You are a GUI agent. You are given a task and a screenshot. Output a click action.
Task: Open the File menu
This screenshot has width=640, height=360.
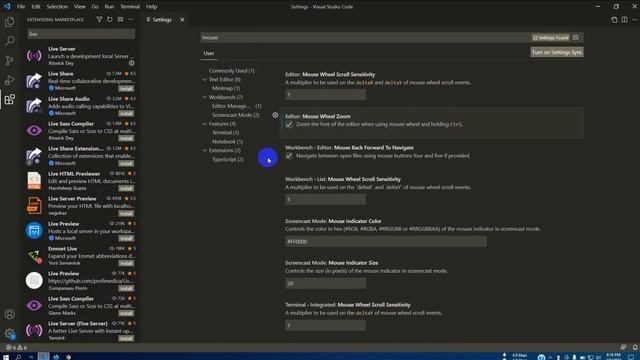(21, 7)
